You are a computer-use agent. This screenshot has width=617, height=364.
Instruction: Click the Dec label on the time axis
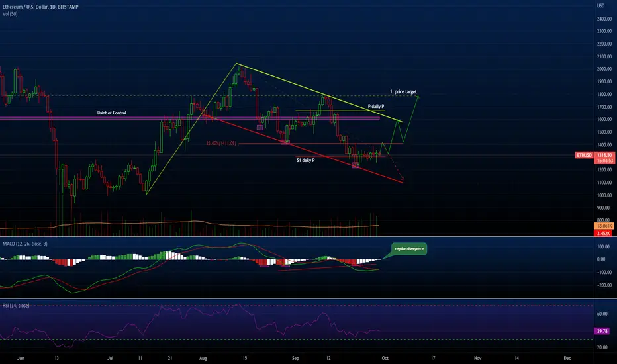point(567,358)
